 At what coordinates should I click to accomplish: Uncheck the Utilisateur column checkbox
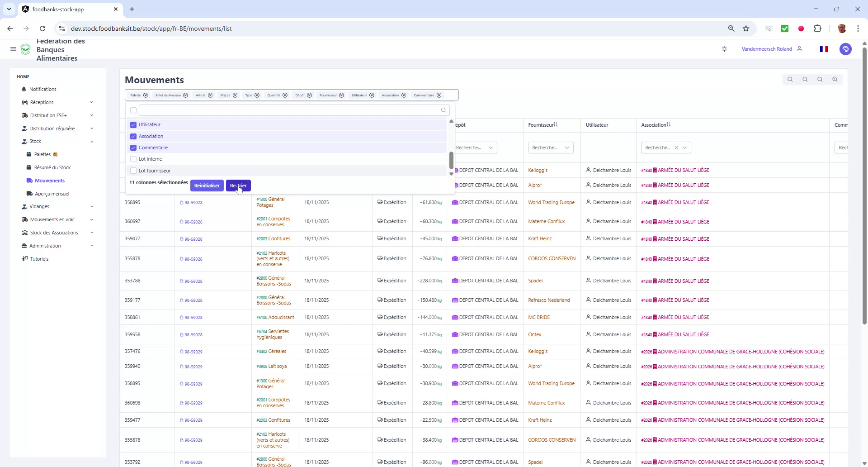click(133, 125)
